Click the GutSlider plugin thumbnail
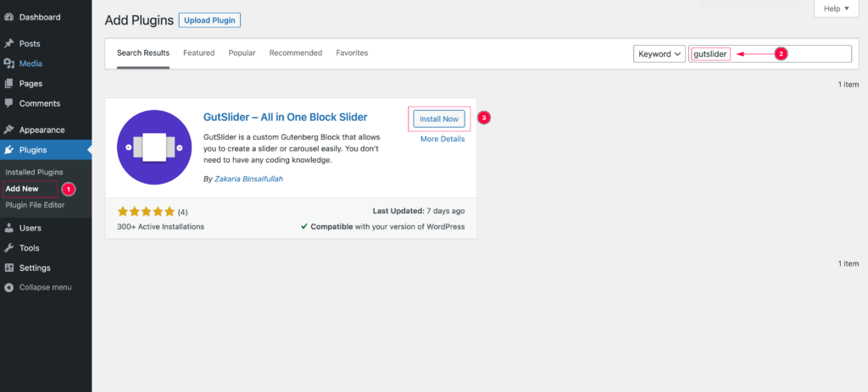This screenshot has height=392, width=868. (x=154, y=147)
